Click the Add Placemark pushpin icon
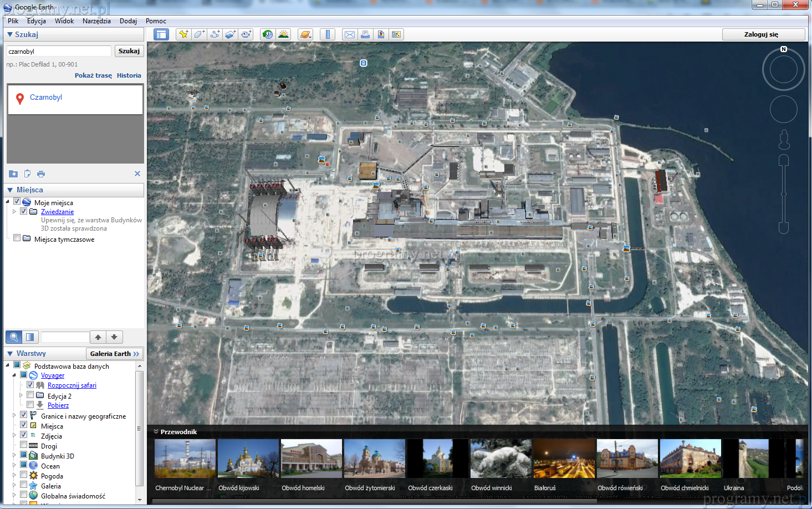Image resolution: width=812 pixels, height=509 pixels. (183, 34)
